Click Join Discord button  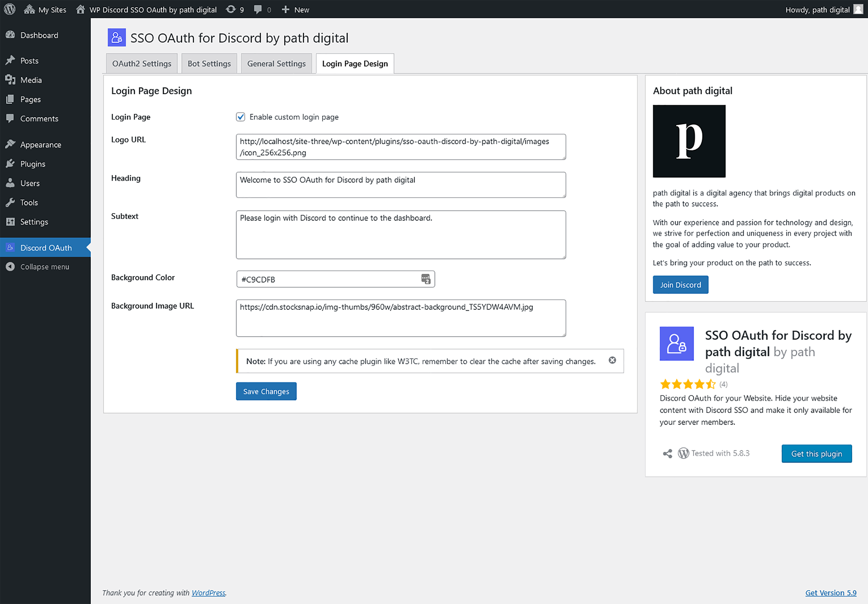pos(681,285)
